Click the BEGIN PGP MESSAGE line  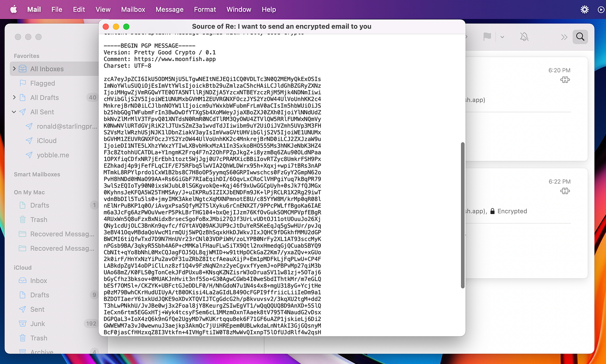[x=149, y=46]
